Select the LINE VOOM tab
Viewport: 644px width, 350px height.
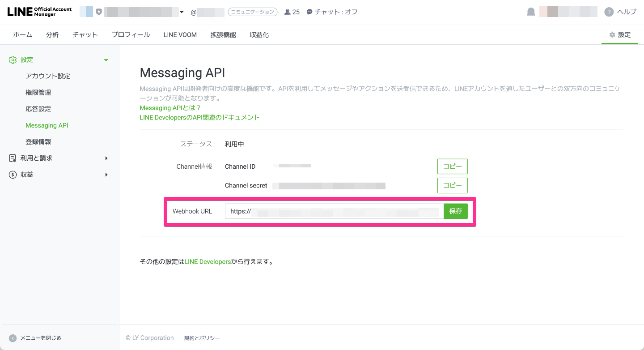click(180, 34)
